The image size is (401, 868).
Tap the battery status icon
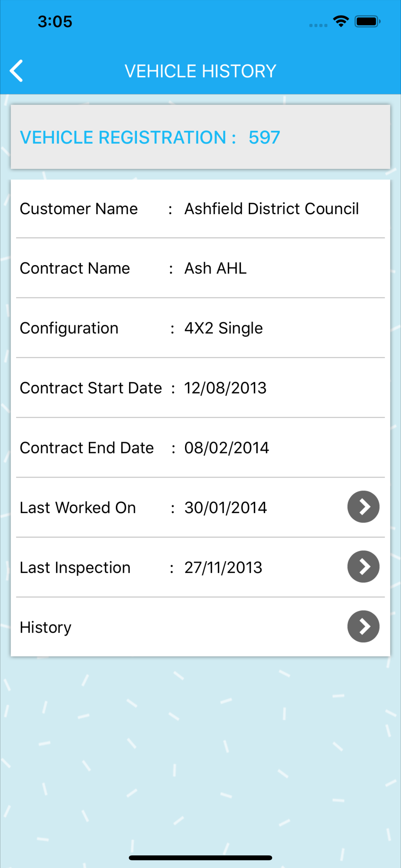367,22
